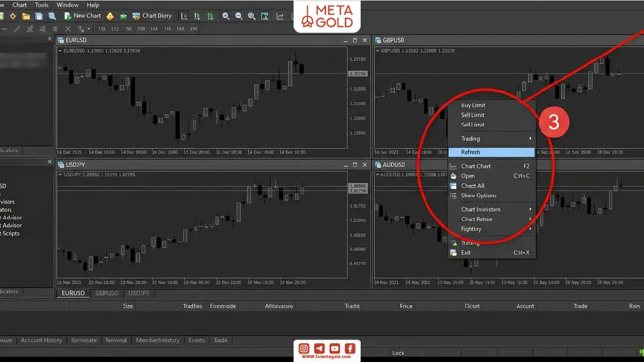The image size is (644, 362).
Task: Click the line chart icon in toolbar
Action: (280, 16)
